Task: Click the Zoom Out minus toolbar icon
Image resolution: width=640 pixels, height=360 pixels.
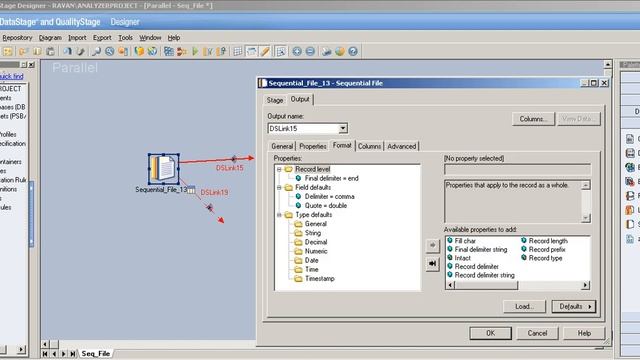Action: [310, 51]
